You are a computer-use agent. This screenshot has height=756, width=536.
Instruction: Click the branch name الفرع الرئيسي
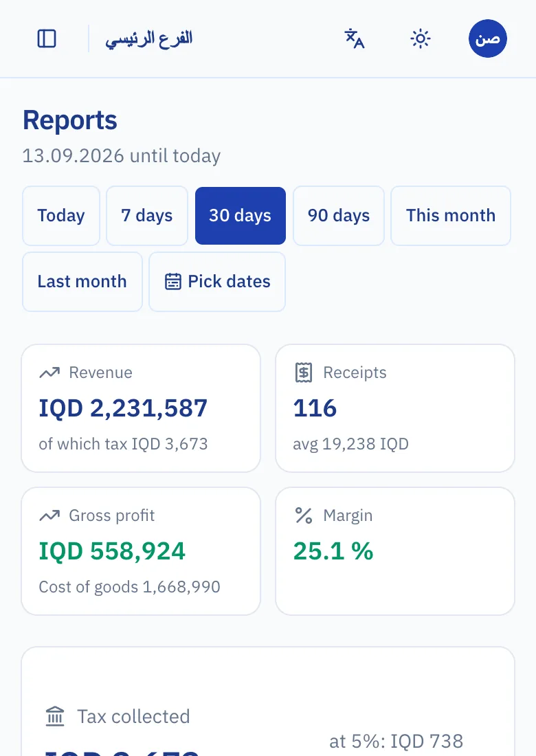pos(149,38)
